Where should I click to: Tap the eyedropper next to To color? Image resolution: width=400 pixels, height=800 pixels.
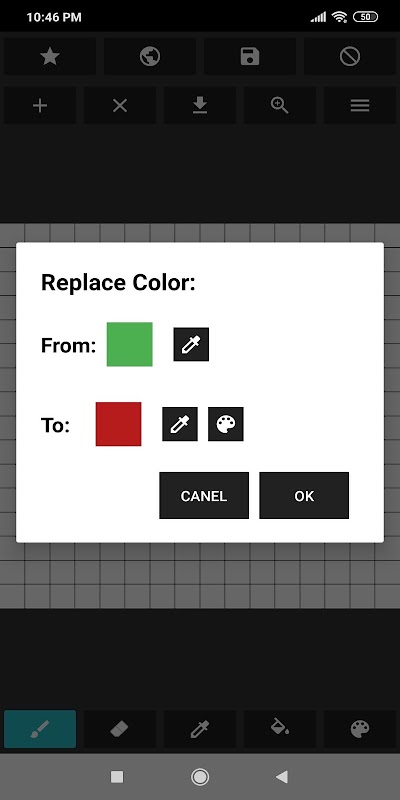click(180, 424)
